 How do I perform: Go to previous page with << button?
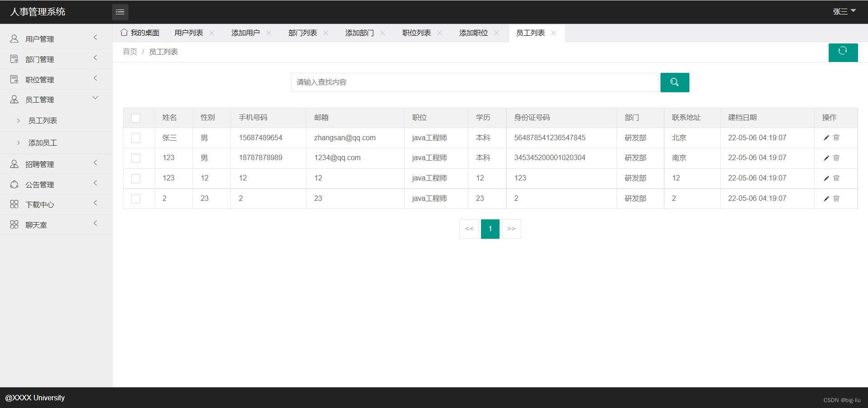click(469, 229)
